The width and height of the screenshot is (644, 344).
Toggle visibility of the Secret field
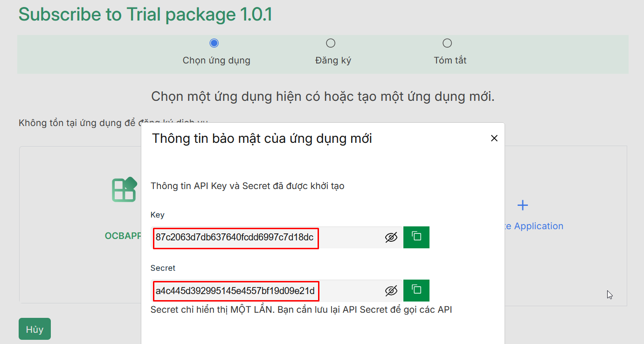coord(391,291)
